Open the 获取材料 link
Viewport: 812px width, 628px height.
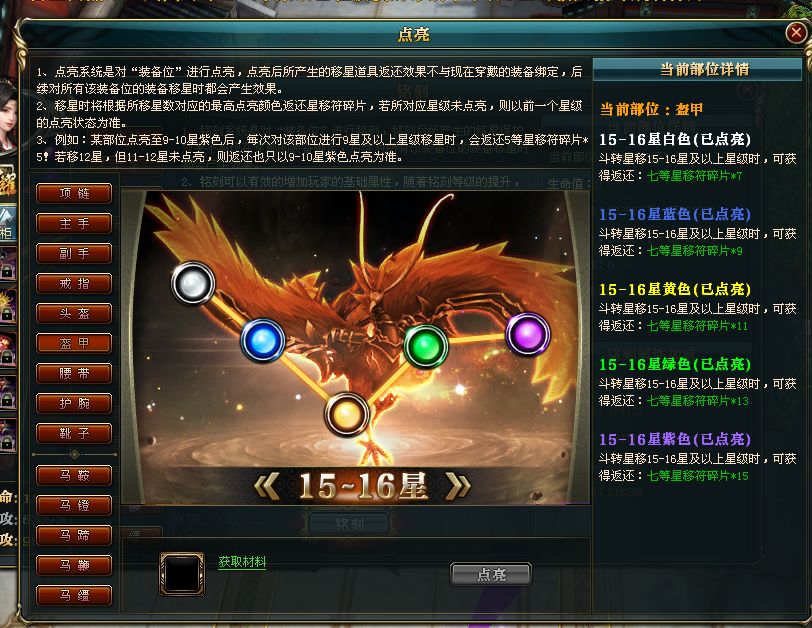[242, 562]
